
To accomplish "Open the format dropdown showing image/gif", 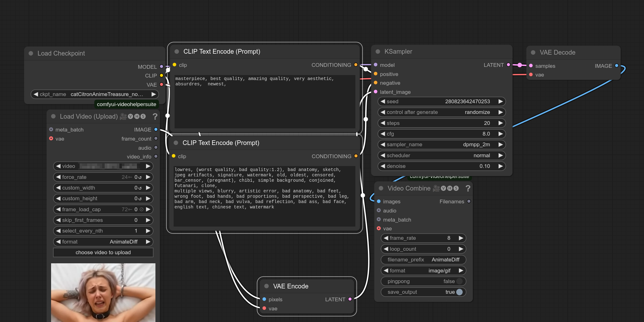I will [x=423, y=271].
